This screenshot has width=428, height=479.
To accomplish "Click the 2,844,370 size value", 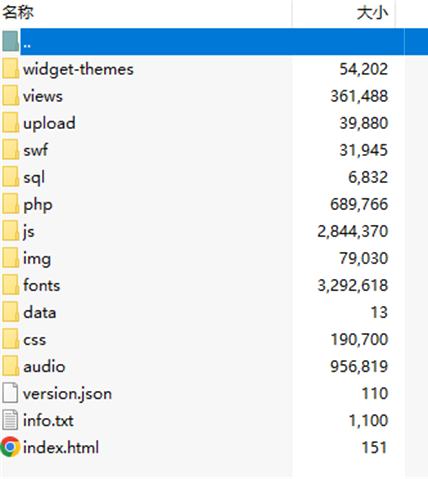I will [x=353, y=231].
